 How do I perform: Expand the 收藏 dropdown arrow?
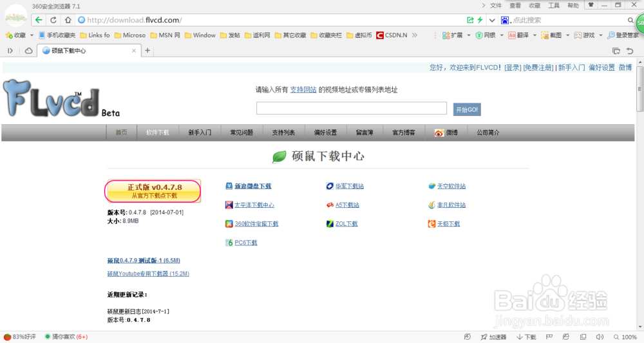click(32, 35)
